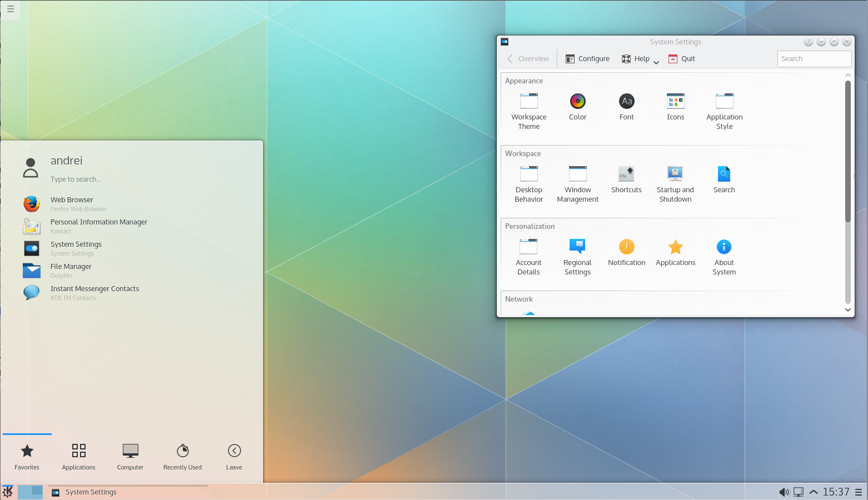Switch to the Computer launcher tab
Viewport: 868px width, 500px height.
[x=131, y=457]
